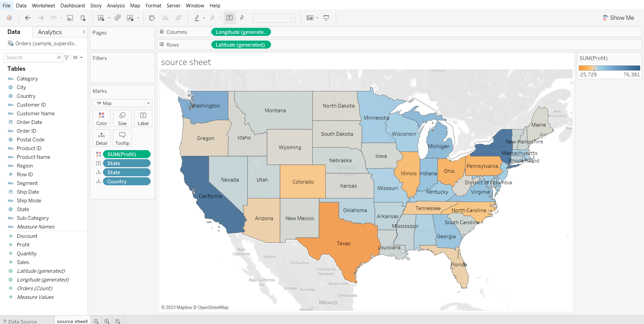Image resolution: width=644 pixels, height=324 pixels.
Task: Click the SUM(Profit) color legend gradient
Action: pyautogui.click(x=609, y=68)
